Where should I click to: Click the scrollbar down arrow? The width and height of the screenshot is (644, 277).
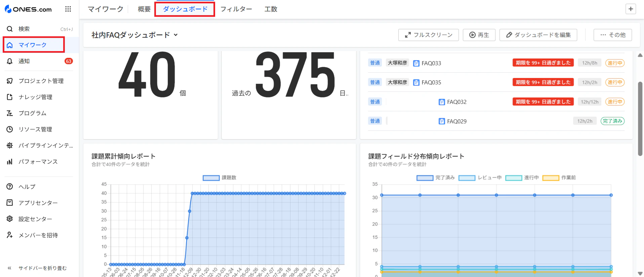(640, 274)
